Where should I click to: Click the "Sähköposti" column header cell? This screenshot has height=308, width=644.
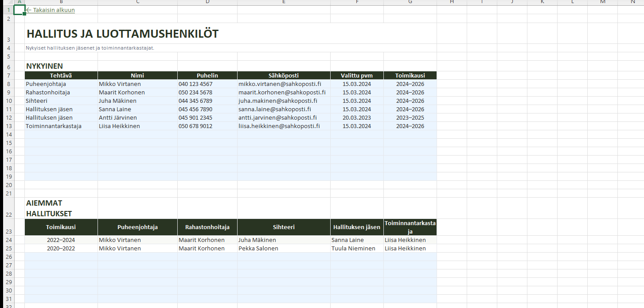pos(284,75)
